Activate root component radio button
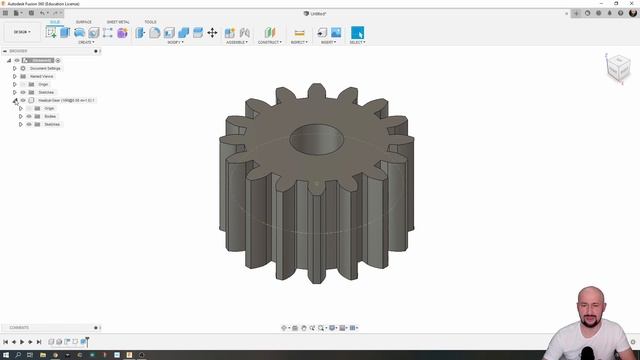 [x=58, y=60]
